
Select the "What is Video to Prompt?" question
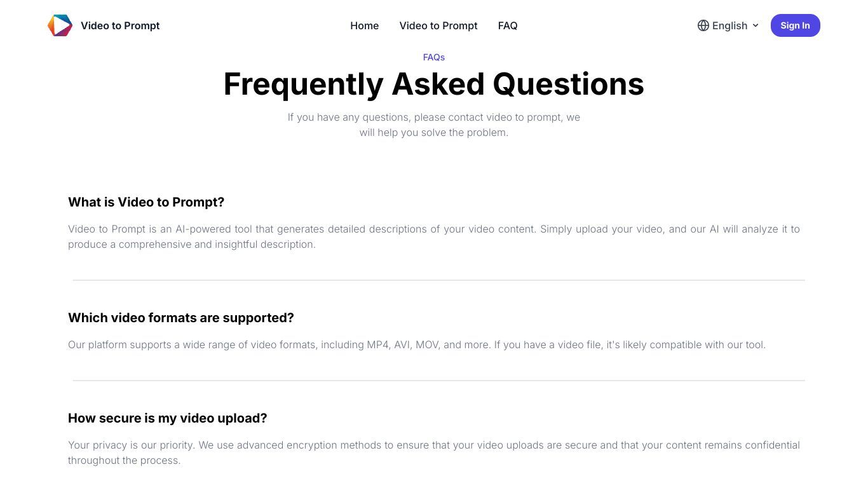pyautogui.click(x=146, y=202)
